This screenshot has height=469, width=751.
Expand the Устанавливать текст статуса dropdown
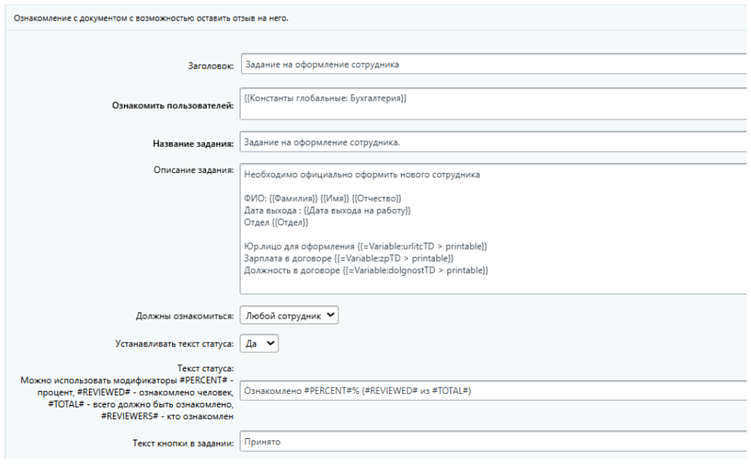point(259,343)
